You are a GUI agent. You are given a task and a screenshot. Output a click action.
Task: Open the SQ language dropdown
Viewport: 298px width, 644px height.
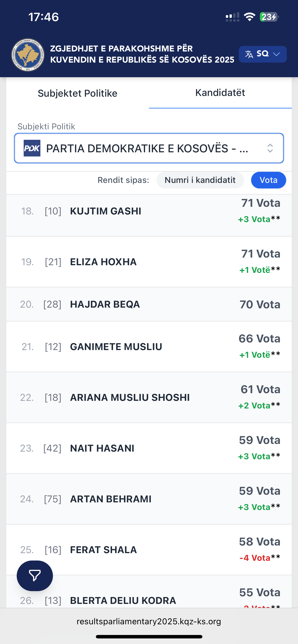(263, 54)
